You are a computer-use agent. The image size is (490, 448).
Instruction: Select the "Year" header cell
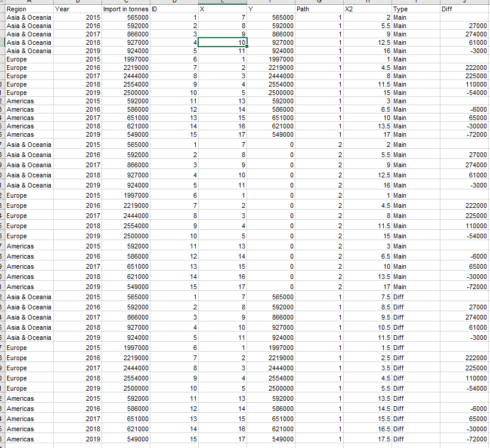pyautogui.click(x=77, y=10)
